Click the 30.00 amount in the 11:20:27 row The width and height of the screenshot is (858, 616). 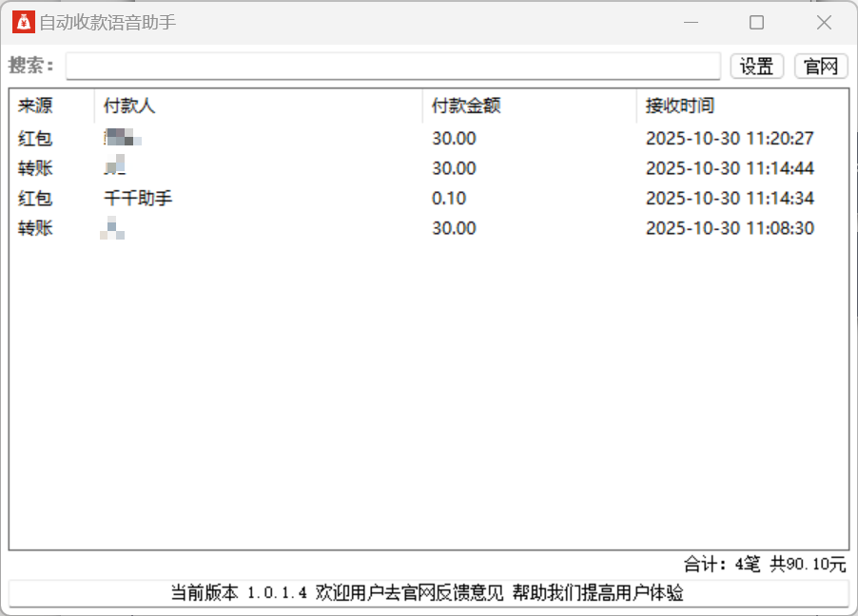pos(454,139)
